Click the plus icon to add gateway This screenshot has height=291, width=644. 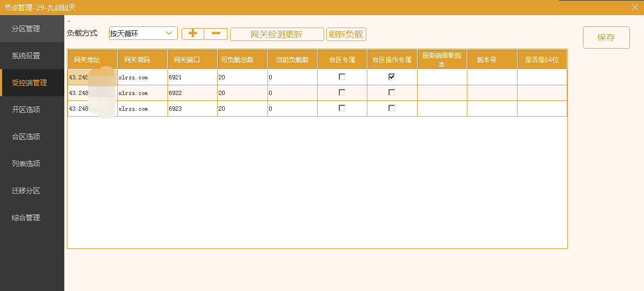[193, 33]
